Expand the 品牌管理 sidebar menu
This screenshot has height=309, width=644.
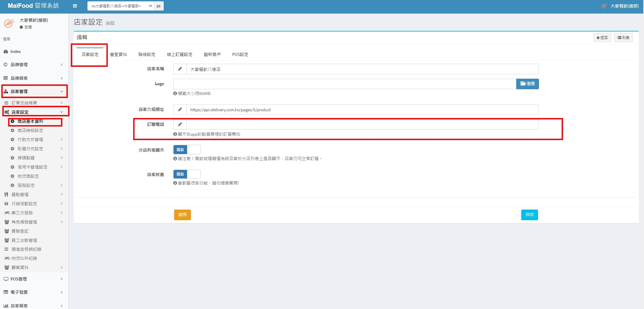pos(34,65)
